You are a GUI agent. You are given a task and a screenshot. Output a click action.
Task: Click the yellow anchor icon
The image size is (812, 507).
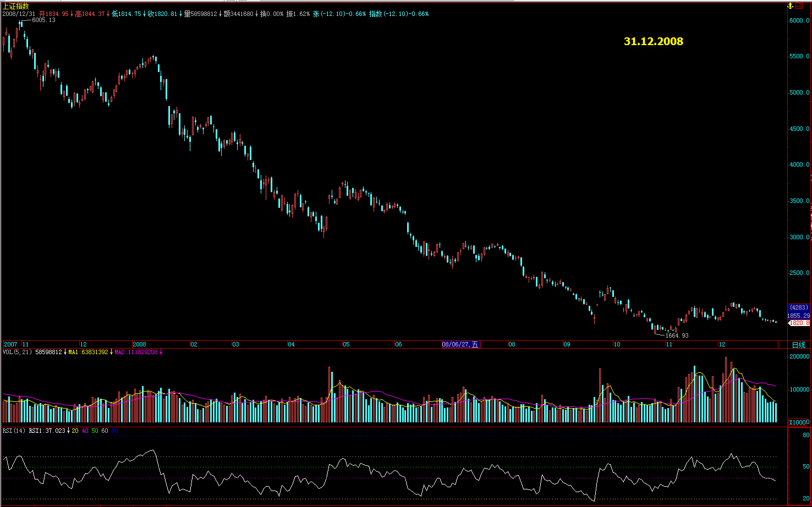tap(790, 5)
